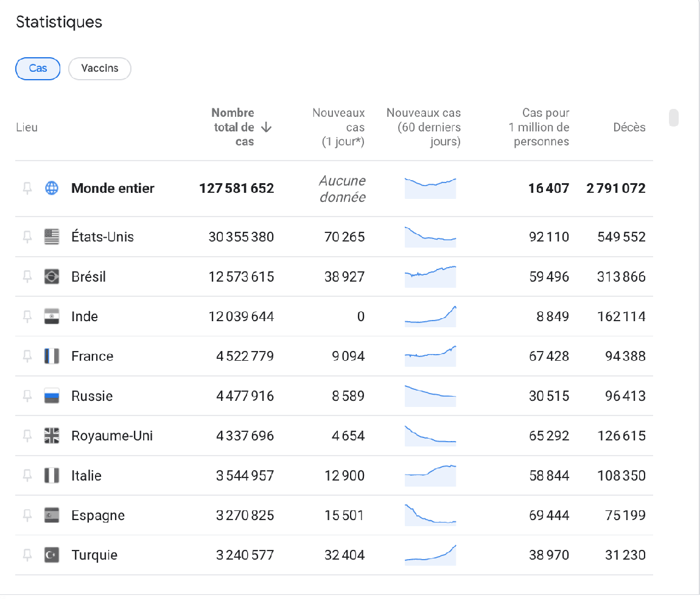Click the Turquie flag icon
Screen dimensions: 700x601
tap(52, 555)
